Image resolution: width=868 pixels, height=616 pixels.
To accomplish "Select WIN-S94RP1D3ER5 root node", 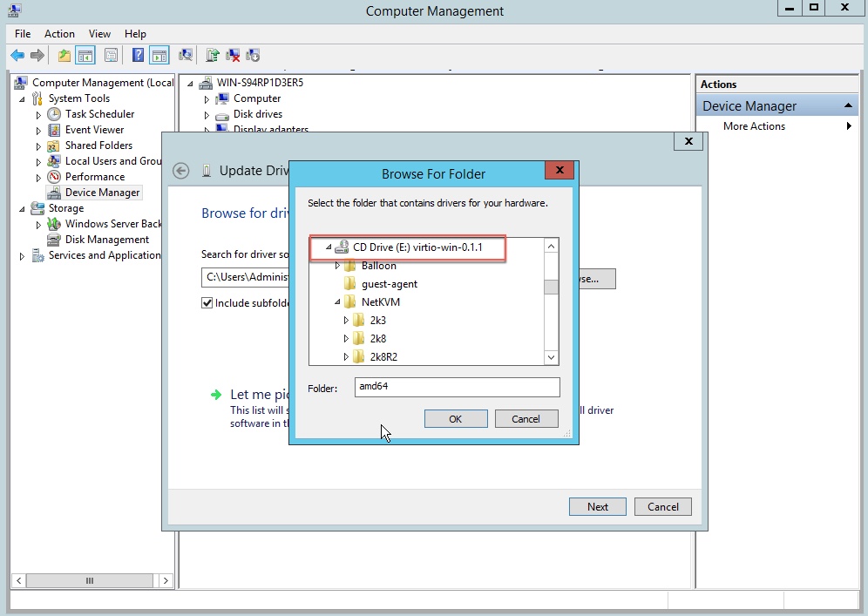I will point(261,83).
